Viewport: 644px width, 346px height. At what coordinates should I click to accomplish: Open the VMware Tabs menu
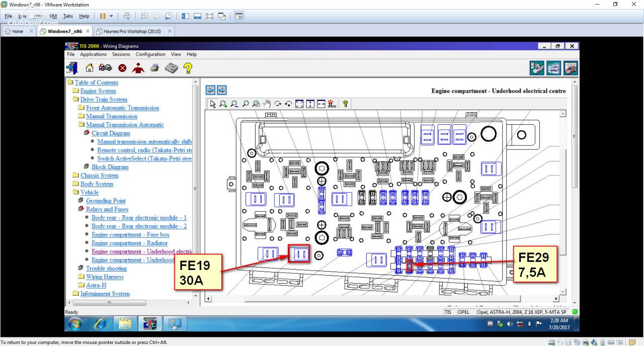pyautogui.click(x=68, y=16)
